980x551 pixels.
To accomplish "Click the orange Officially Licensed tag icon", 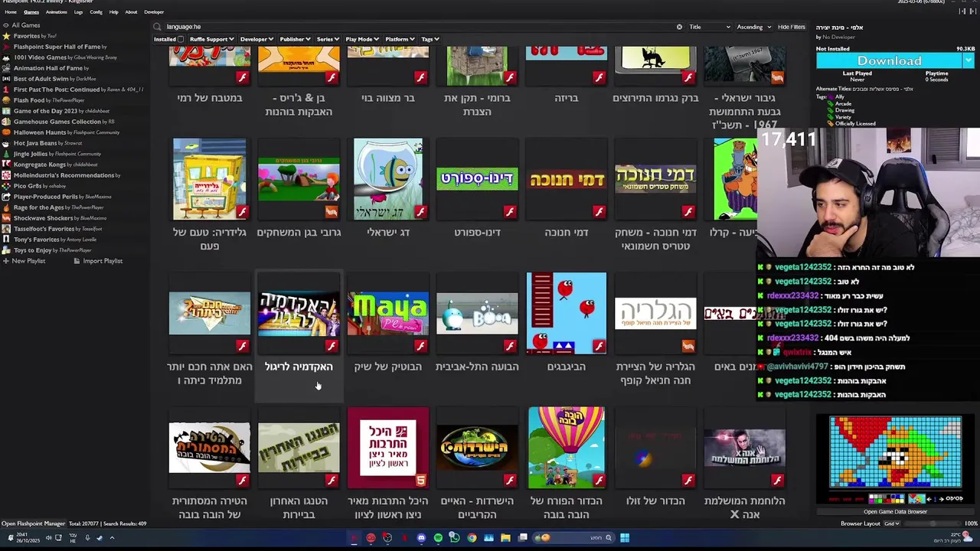I will (x=831, y=124).
